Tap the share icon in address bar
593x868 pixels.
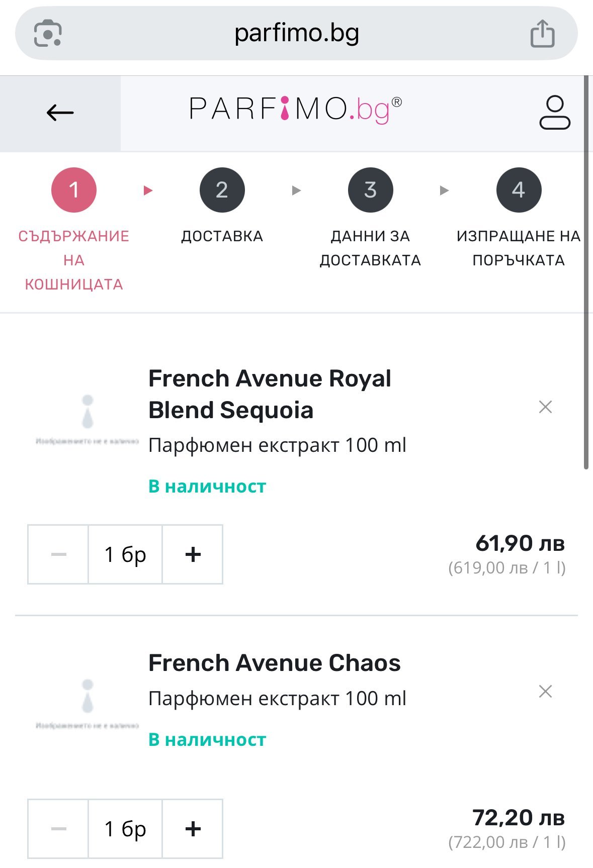coord(542,34)
